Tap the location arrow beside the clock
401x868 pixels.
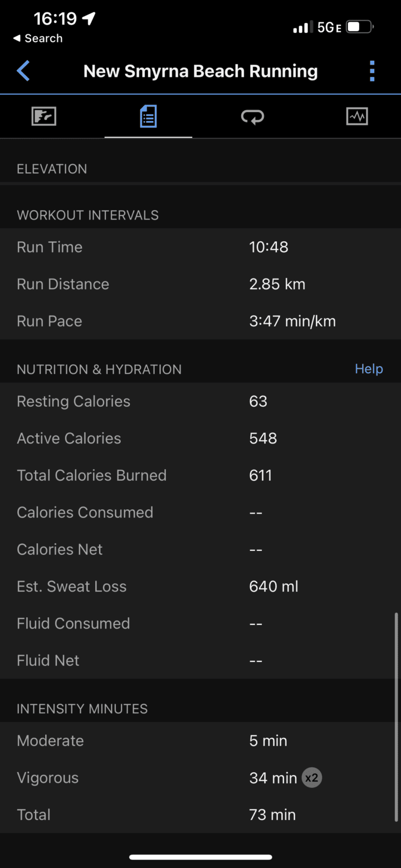[x=89, y=18]
